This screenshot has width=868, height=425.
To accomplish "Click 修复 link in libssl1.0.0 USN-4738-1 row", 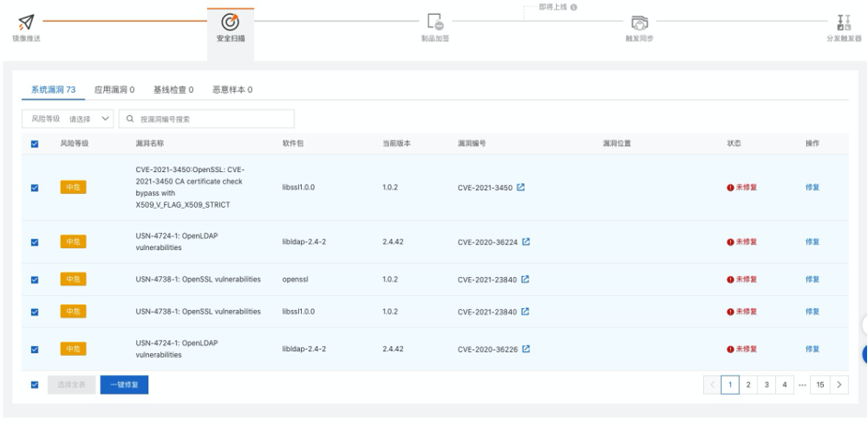I will [x=812, y=312].
